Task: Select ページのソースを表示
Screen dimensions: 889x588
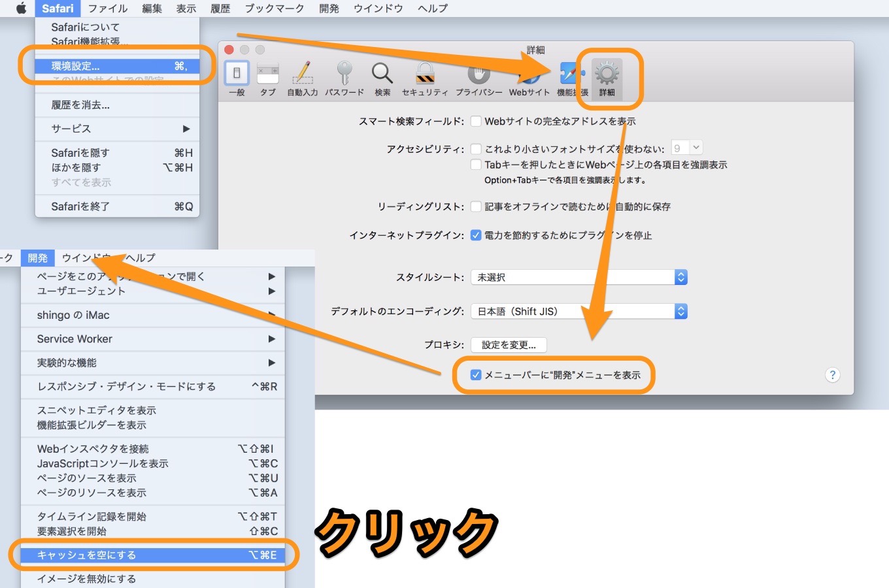Action: click(x=153, y=478)
